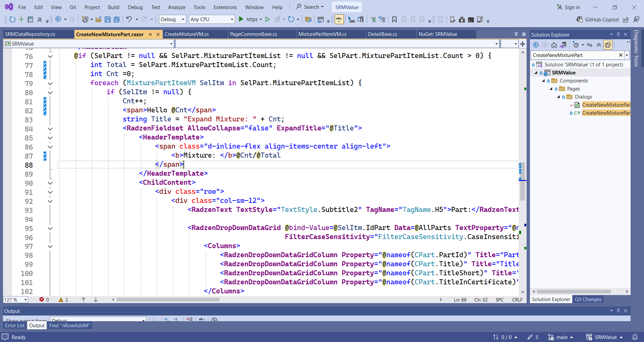644x342 pixels.
Task: Switch to the Git Changes tab
Action: click(588, 299)
